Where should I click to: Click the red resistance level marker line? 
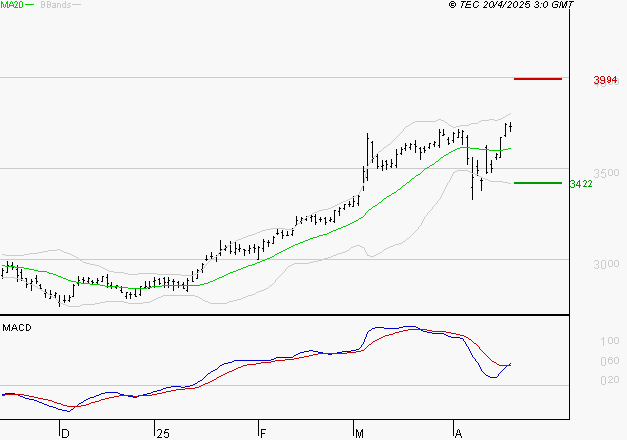(x=538, y=79)
